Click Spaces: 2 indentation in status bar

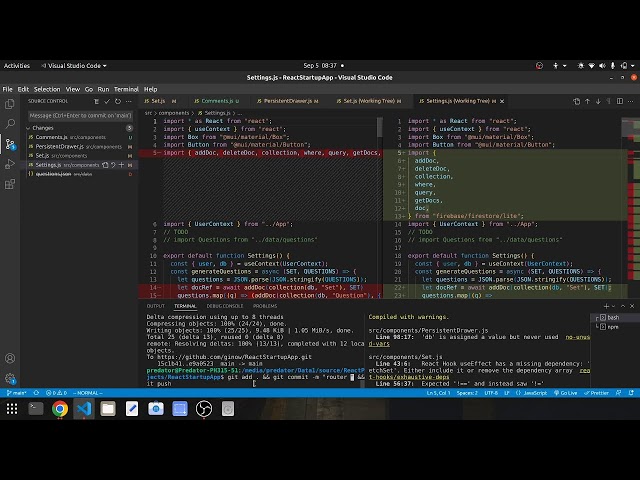pos(467,393)
